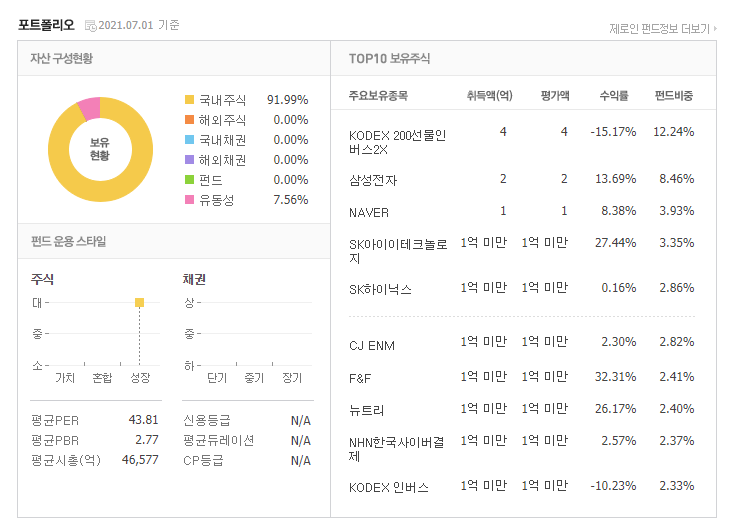Click the calendar icon beside 2021.07.01

click(90, 25)
